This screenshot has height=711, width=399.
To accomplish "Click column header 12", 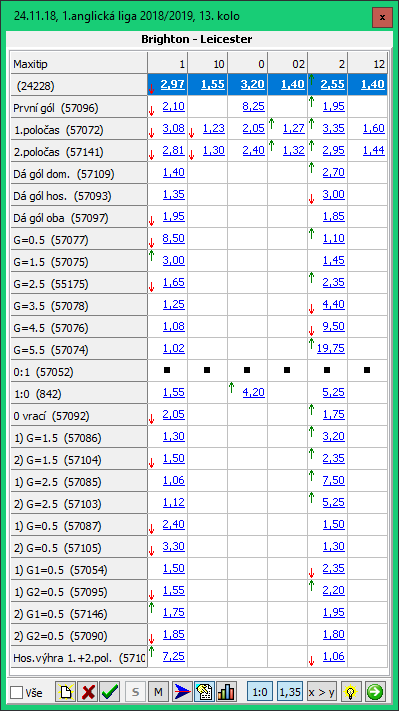I will [x=368, y=64].
